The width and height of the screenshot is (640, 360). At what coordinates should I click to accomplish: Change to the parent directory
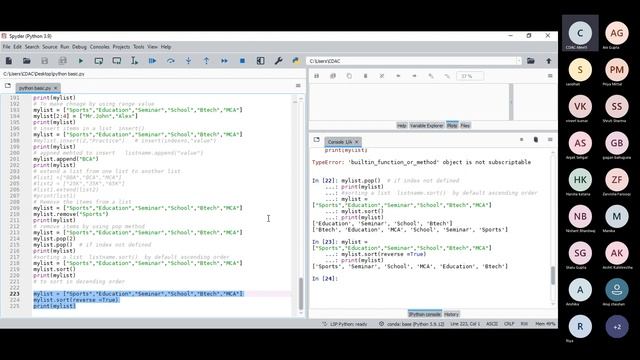(x=549, y=61)
